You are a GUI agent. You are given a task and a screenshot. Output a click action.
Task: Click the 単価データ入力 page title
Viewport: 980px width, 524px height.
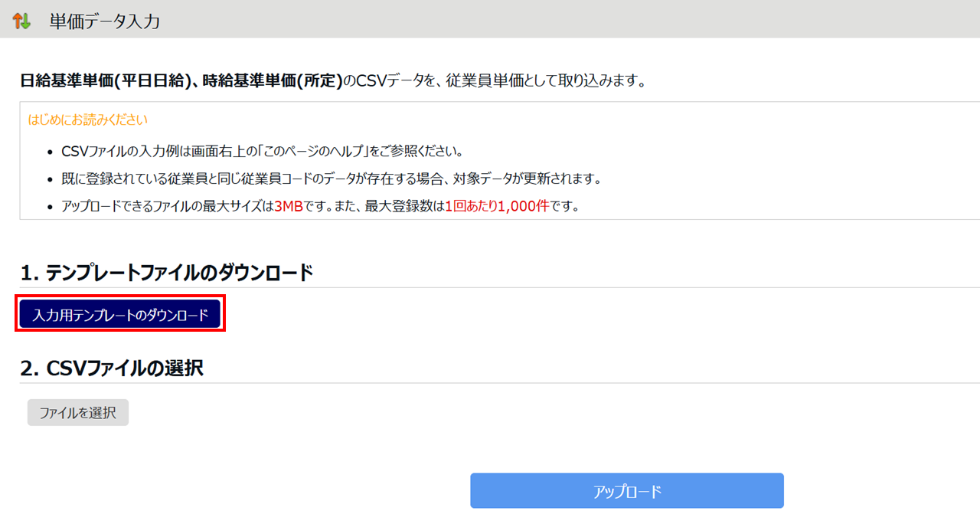click(105, 21)
